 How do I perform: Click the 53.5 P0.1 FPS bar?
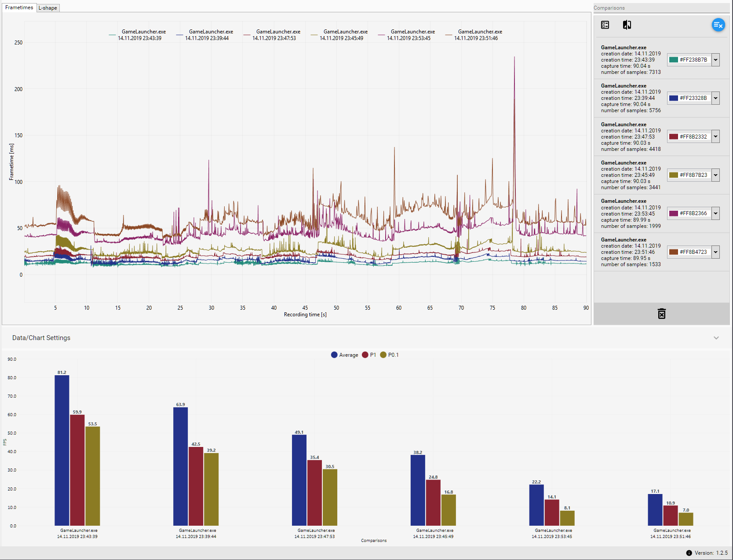click(93, 476)
